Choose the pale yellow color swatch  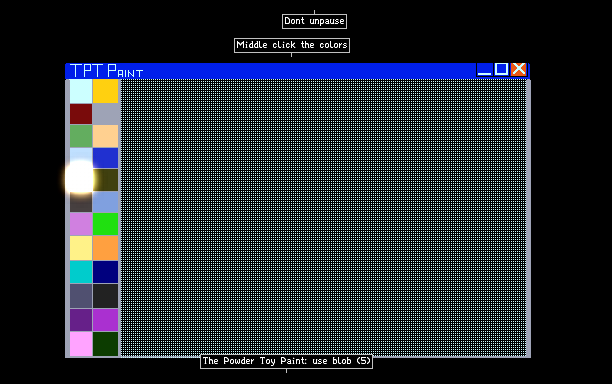click(x=81, y=248)
